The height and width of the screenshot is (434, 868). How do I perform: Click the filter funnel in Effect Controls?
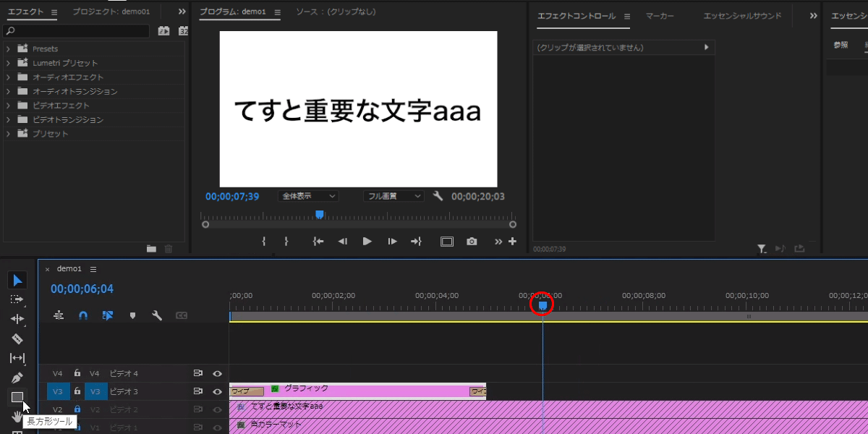coord(762,249)
